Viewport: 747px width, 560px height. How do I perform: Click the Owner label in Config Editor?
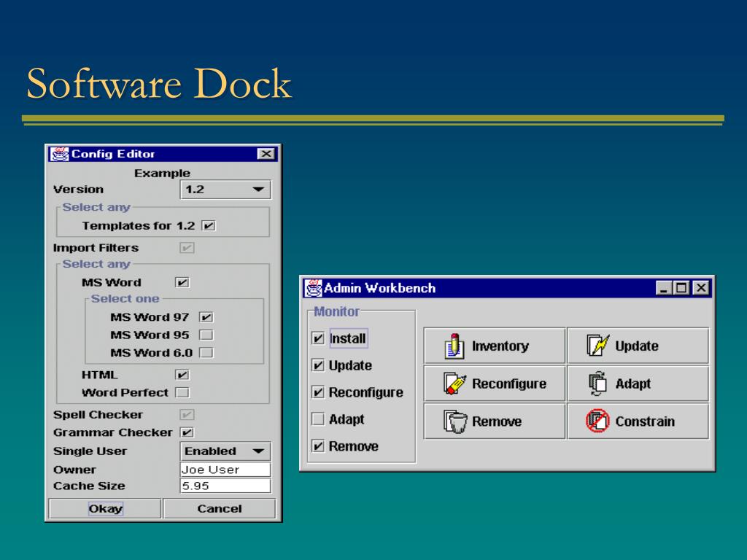(x=74, y=470)
